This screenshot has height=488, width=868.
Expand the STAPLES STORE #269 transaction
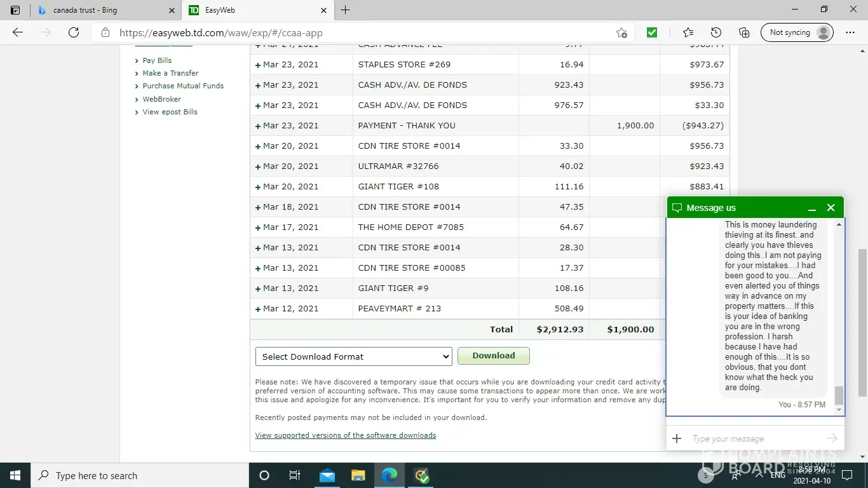pyautogui.click(x=258, y=65)
